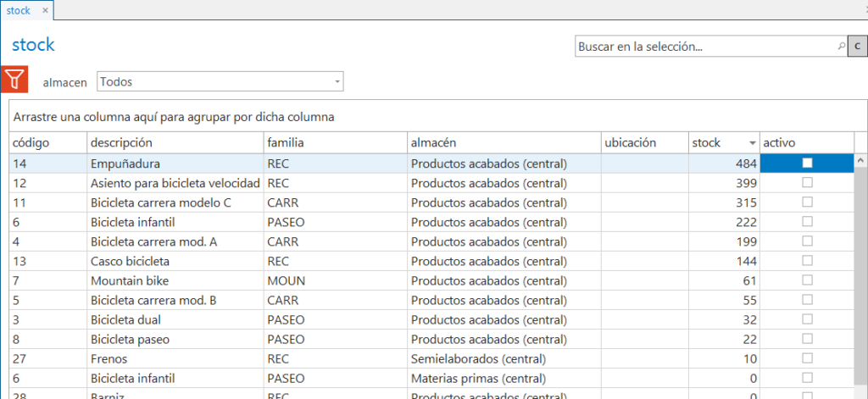This screenshot has height=399, width=868.
Task: Click the C button beside search
Action: tap(858, 47)
